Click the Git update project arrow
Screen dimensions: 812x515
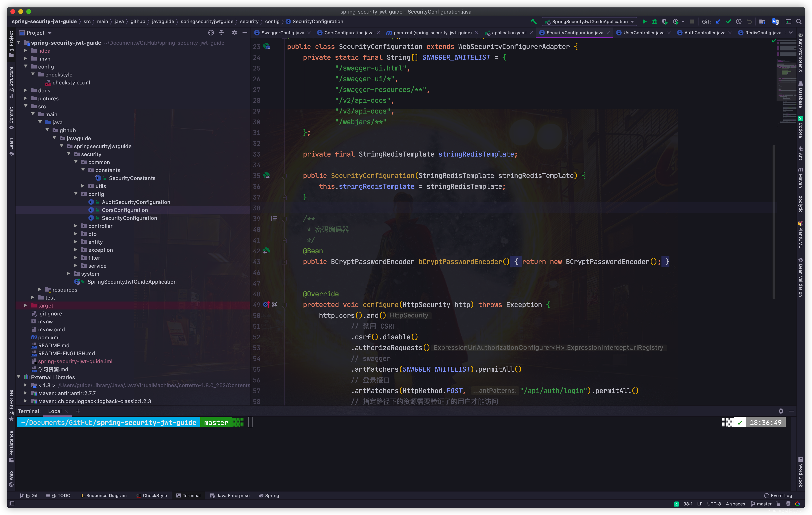[x=718, y=22]
